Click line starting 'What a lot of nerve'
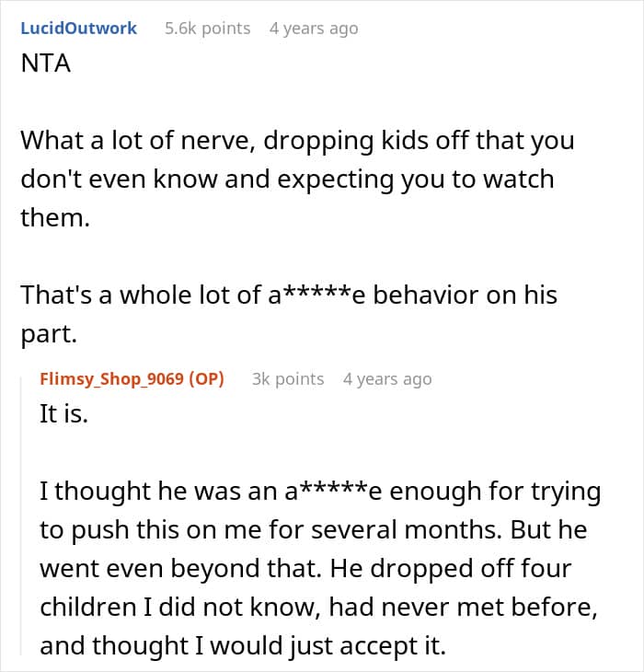 pyautogui.click(x=297, y=141)
